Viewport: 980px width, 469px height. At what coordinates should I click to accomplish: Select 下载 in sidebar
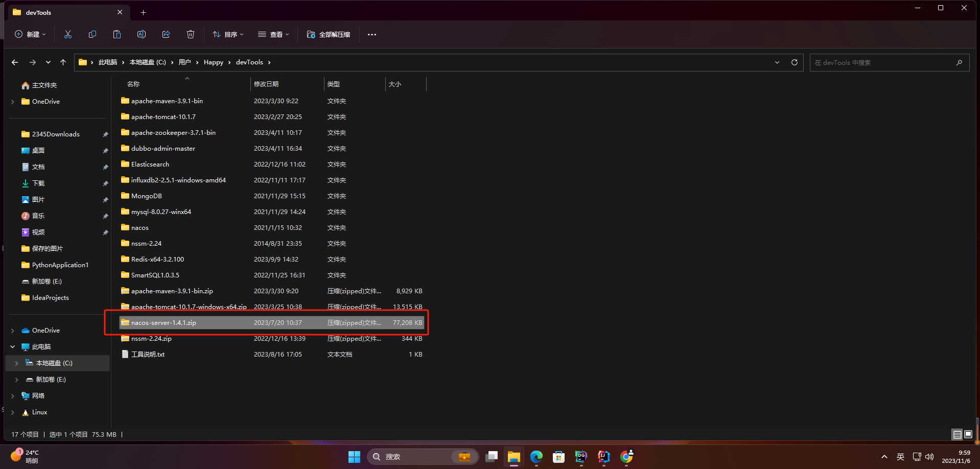coord(38,183)
